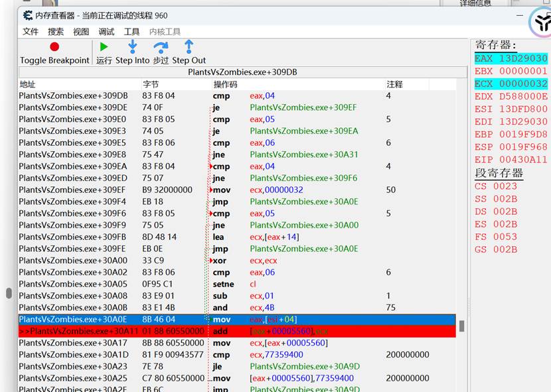Click the 寄存器 panel heading
Screen dimensions: 551x392
496,45
